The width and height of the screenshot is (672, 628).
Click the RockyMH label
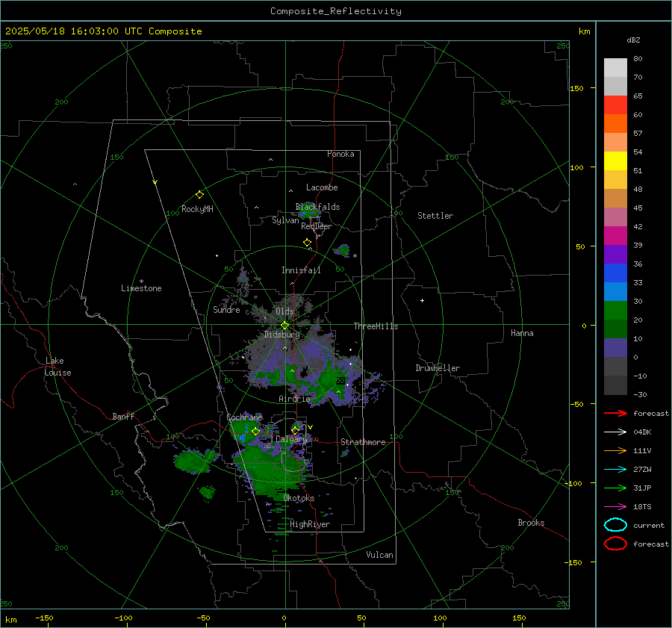197,209
